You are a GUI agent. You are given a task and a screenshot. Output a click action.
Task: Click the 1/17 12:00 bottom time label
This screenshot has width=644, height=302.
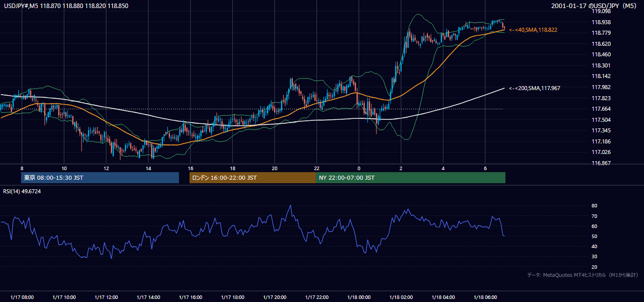pos(106,297)
